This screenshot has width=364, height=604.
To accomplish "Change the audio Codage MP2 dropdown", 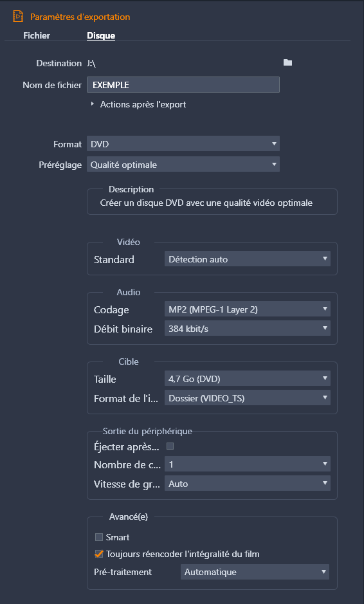I will pos(248,309).
